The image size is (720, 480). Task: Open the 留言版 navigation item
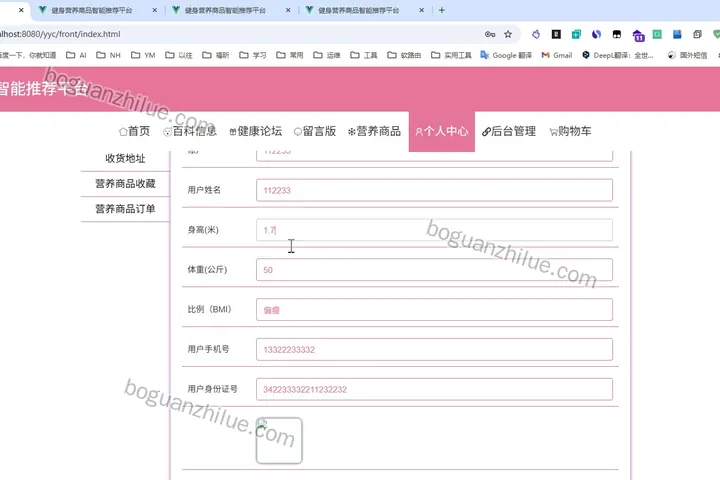pyautogui.click(x=315, y=131)
